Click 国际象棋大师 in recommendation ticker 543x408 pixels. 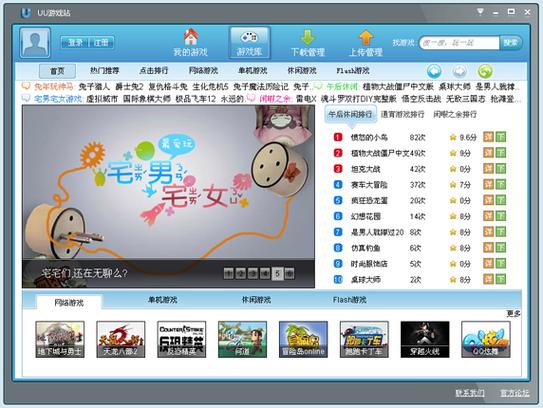pyautogui.click(x=147, y=99)
